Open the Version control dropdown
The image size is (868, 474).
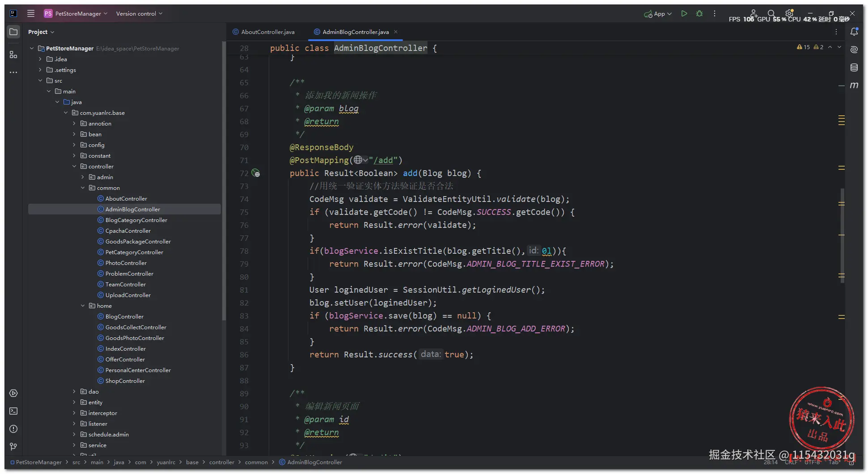[139, 13]
